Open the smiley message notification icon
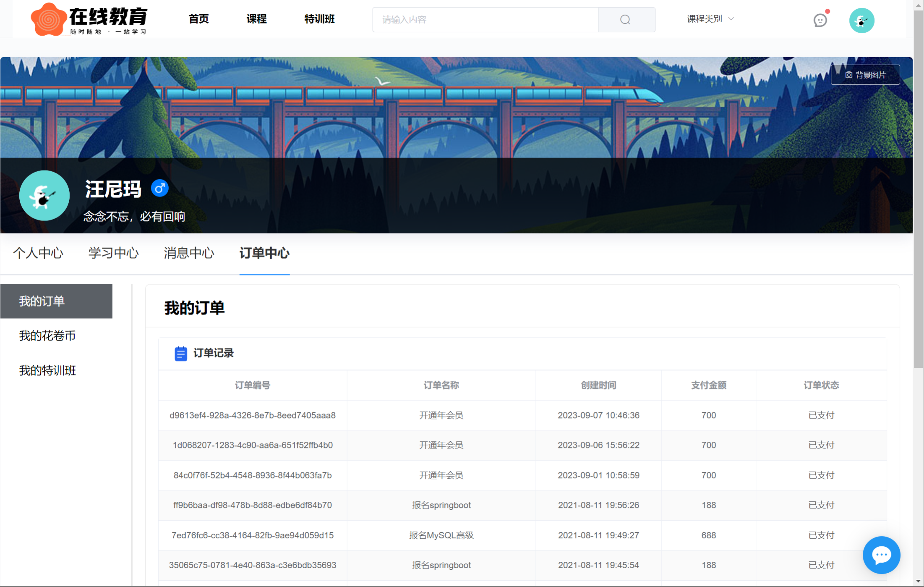 820,20
